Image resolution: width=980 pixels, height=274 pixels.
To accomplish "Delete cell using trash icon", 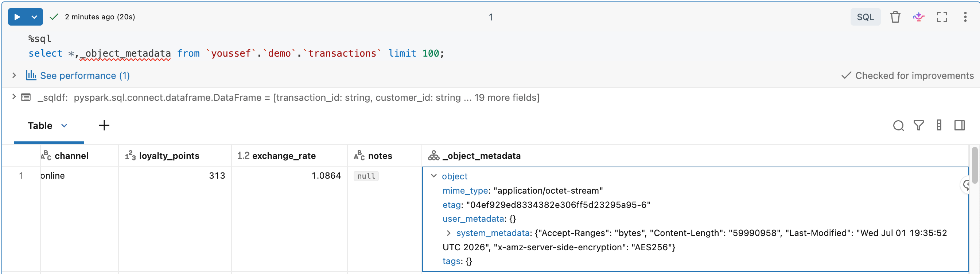I will coord(895,17).
